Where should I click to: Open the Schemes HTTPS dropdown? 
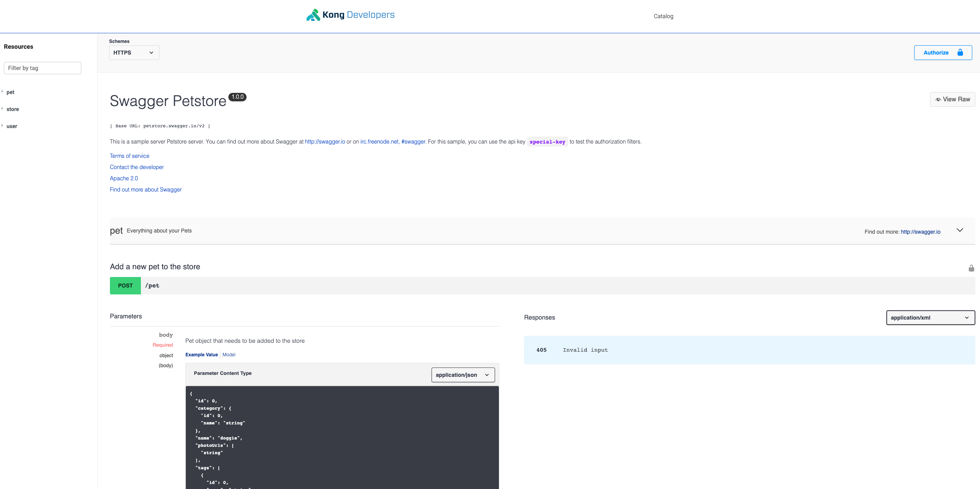pos(134,52)
